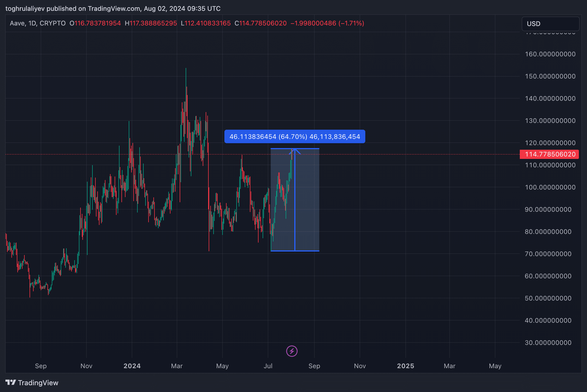The width and height of the screenshot is (587, 392).
Task: Click the 80.000000000 price axis label
Action: point(548,232)
